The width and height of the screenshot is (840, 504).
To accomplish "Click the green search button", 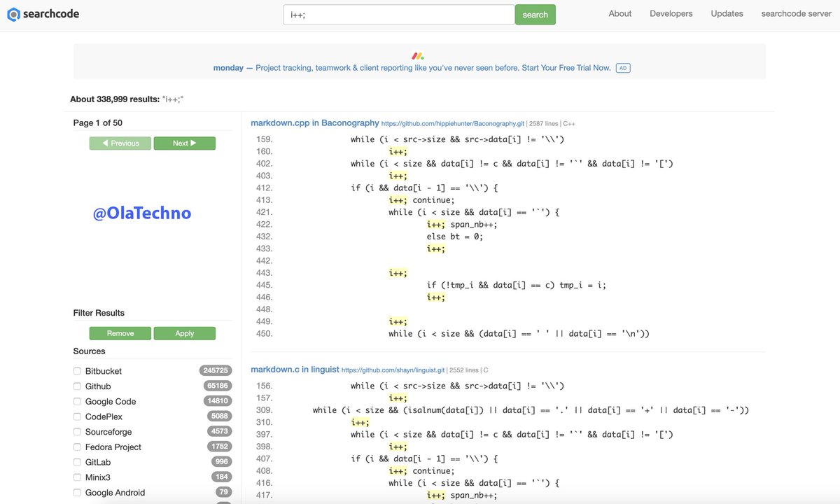I will [535, 15].
